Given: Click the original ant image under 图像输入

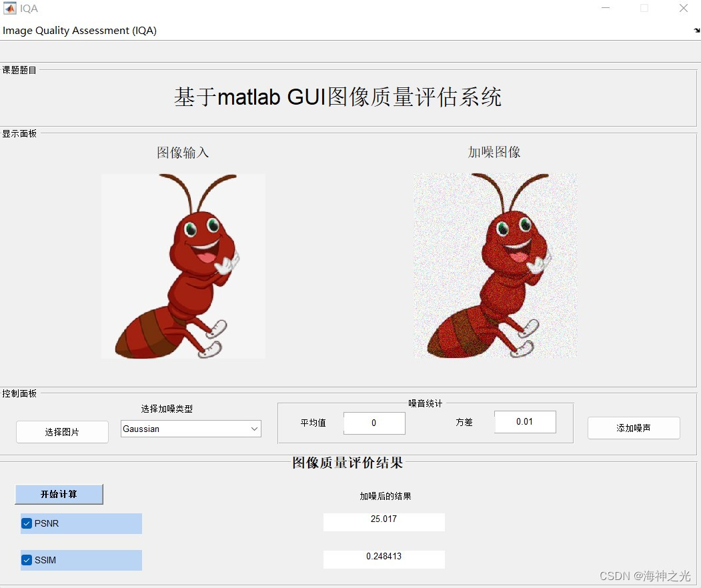Looking at the screenshot, I should (182, 265).
